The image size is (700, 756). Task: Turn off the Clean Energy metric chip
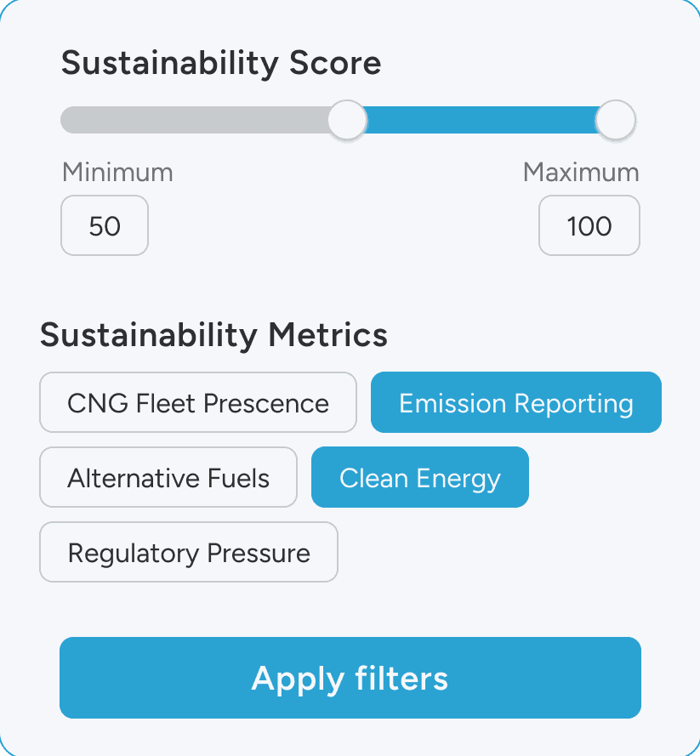tap(419, 478)
